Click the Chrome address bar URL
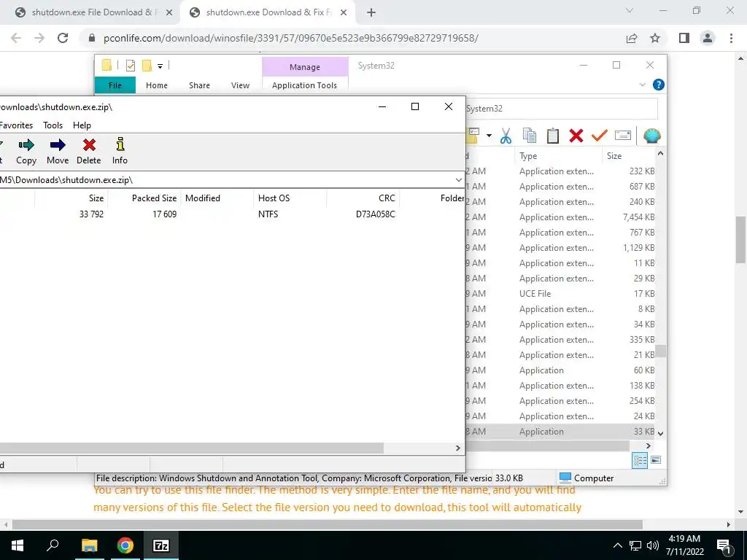The height and width of the screenshot is (560, 747). [x=290, y=38]
